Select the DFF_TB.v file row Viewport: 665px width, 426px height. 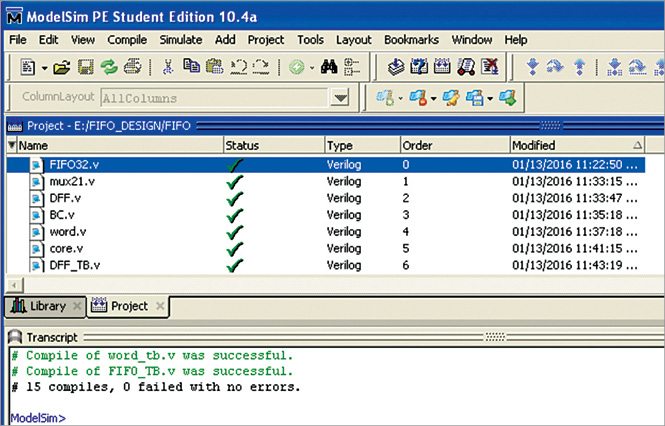click(x=74, y=264)
